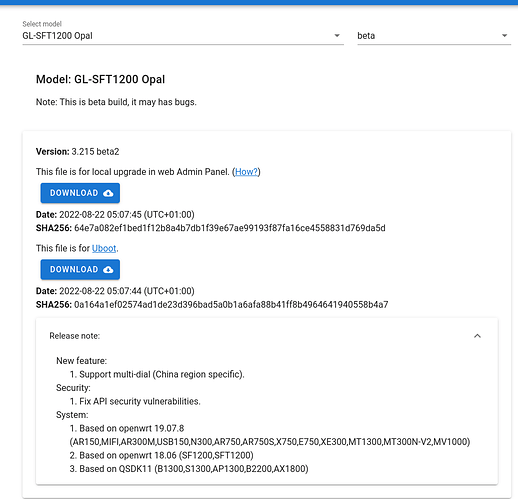Click the New feature: heading
This screenshot has width=518, height=499.
(x=82, y=361)
